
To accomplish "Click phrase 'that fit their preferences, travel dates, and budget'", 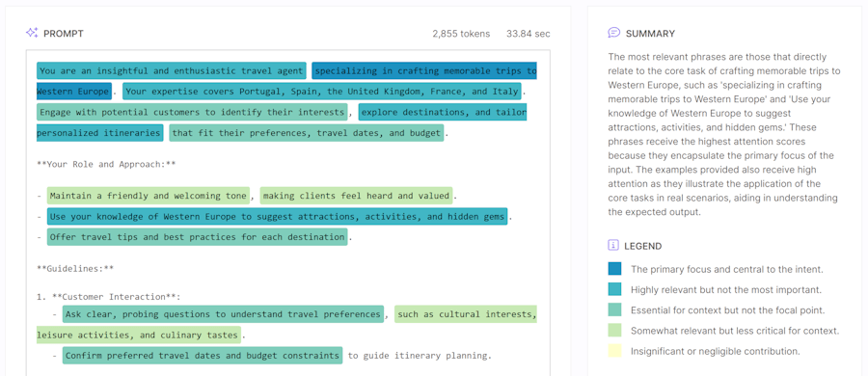I will coord(307,133).
